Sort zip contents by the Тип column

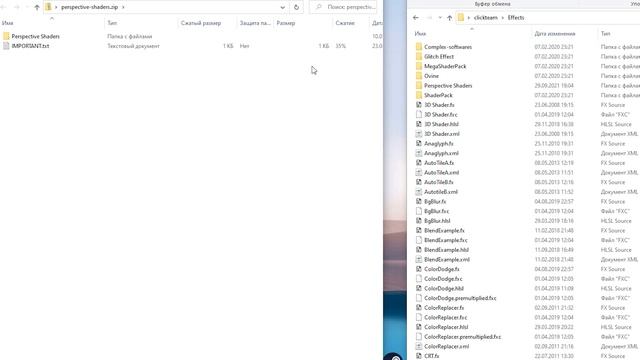coord(112,23)
